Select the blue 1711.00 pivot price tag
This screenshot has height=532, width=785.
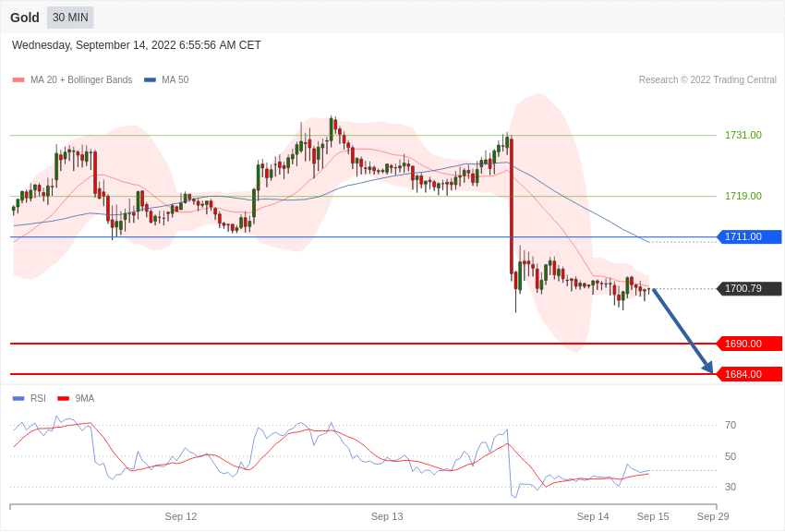point(749,236)
